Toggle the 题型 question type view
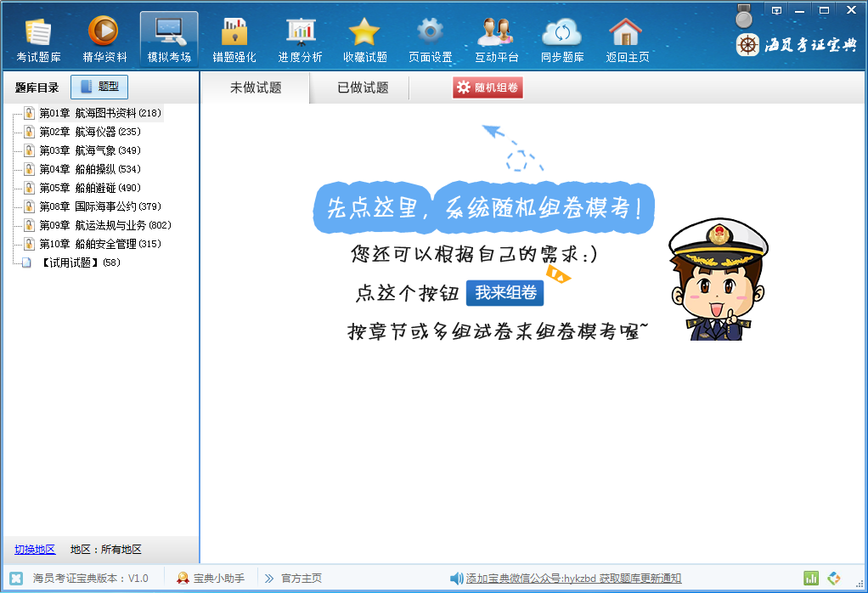The image size is (868, 593). click(x=99, y=87)
